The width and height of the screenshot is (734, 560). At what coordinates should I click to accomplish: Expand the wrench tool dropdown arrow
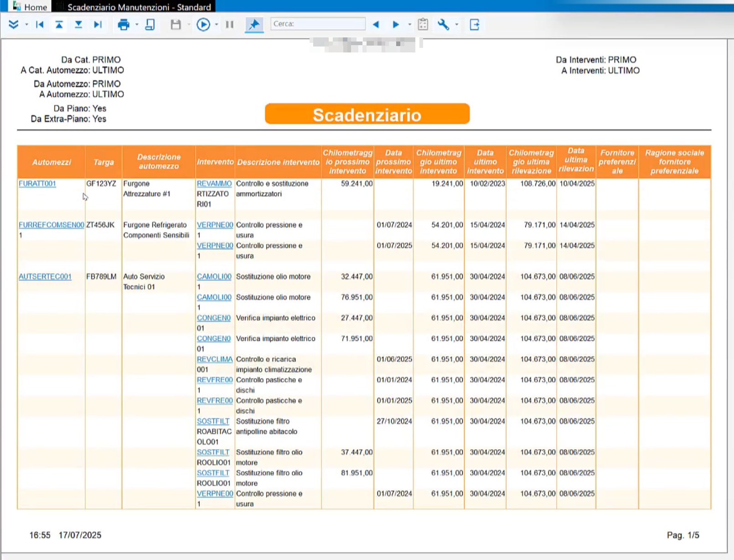(x=456, y=25)
